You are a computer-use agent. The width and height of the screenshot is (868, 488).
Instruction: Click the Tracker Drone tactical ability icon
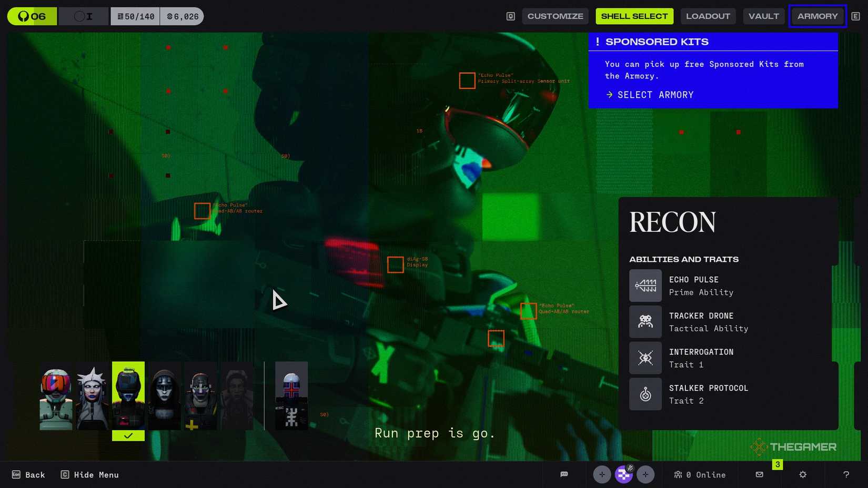coord(645,322)
